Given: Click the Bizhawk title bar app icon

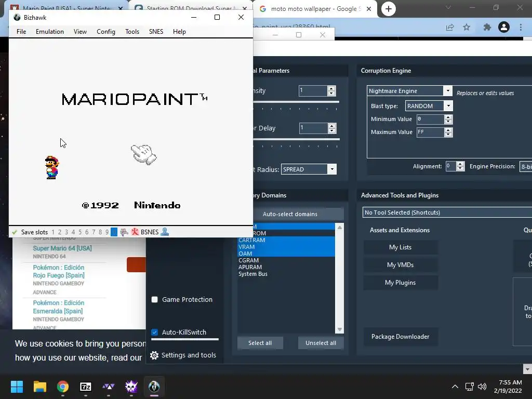Looking at the screenshot, I should 17,17.
